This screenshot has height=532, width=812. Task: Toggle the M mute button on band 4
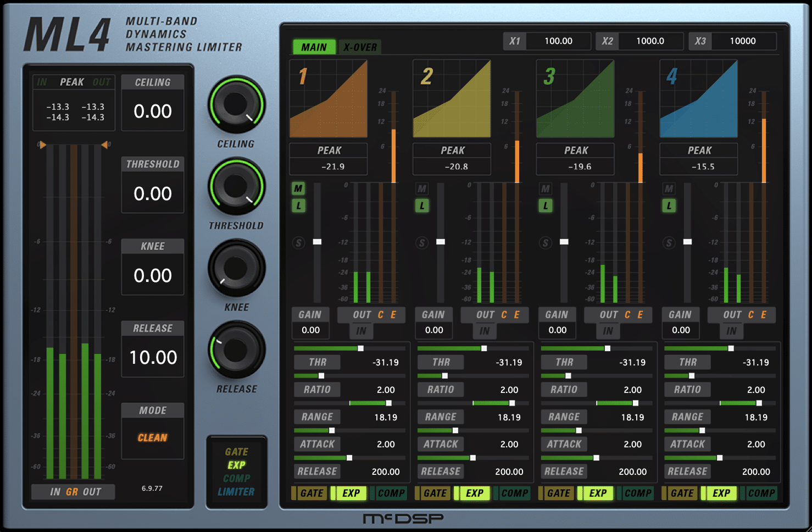(669, 189)
